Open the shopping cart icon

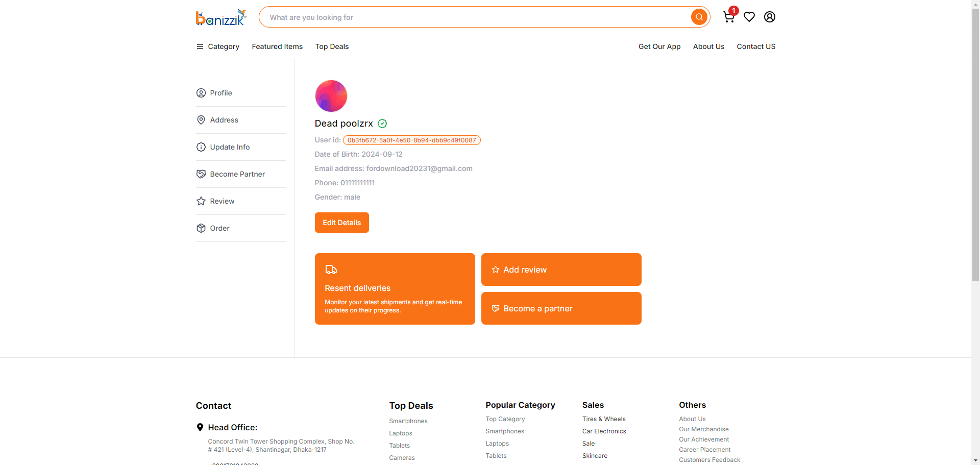pyautogui.click(x=729, y=17)
